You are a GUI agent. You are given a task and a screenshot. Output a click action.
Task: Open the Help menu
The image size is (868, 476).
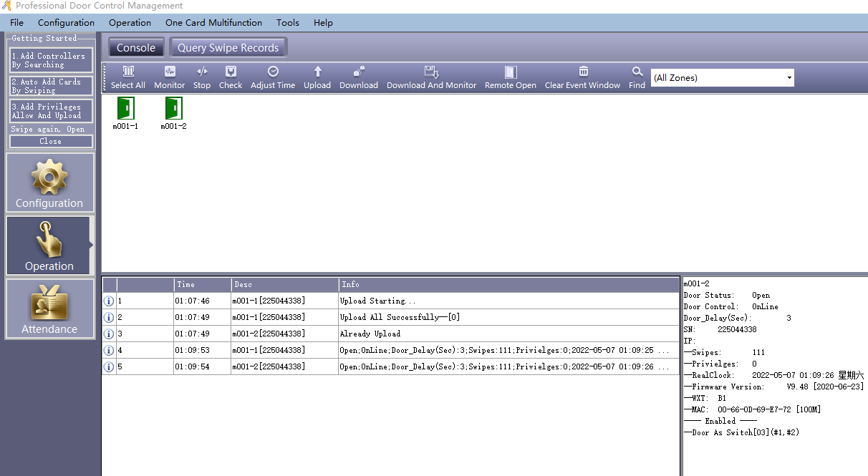coord(323,23)
